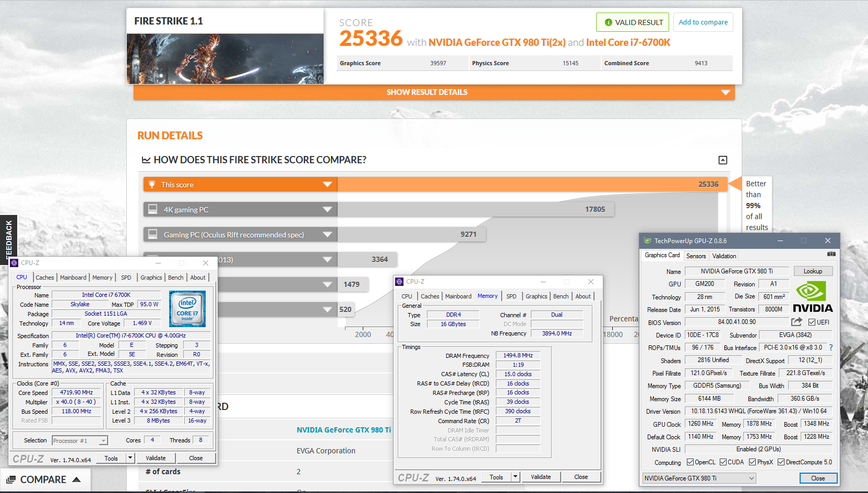The height and width of the screenshot is (493, 868).
Task: Open the NVIDIA GeForce GTX 980 Ti(2x) link
Action: pyautogui.click(x=497, y=43)
